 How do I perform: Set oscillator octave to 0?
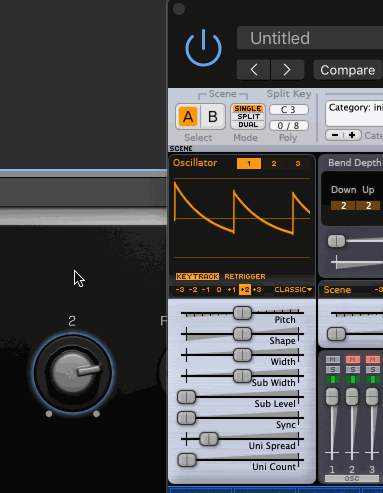click(219, 290)
